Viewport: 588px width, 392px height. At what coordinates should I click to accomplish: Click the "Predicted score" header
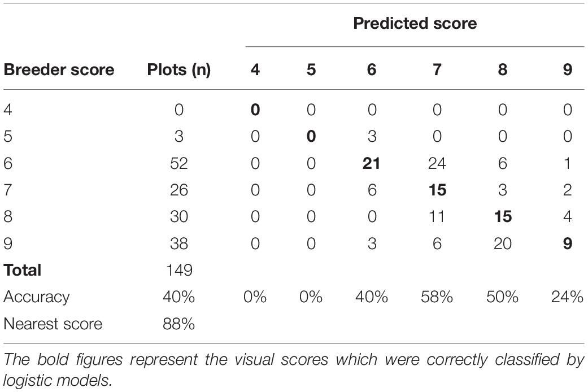point(415,24)
